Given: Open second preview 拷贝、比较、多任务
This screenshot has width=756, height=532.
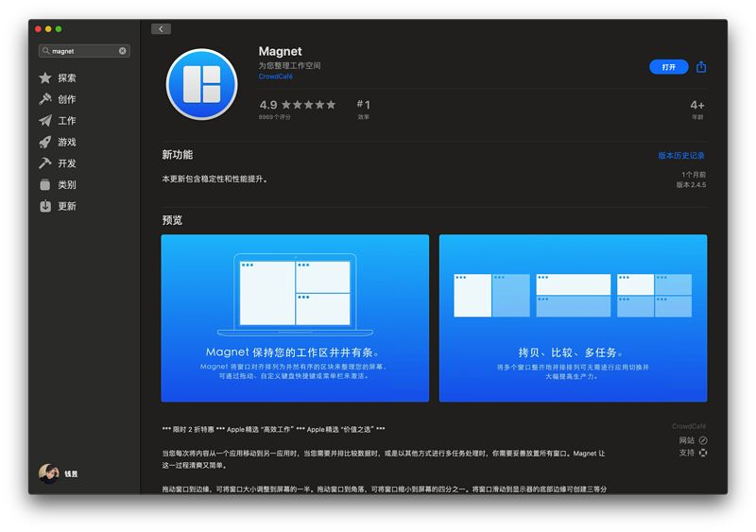Looking at the screenshot, I should 574,317.
